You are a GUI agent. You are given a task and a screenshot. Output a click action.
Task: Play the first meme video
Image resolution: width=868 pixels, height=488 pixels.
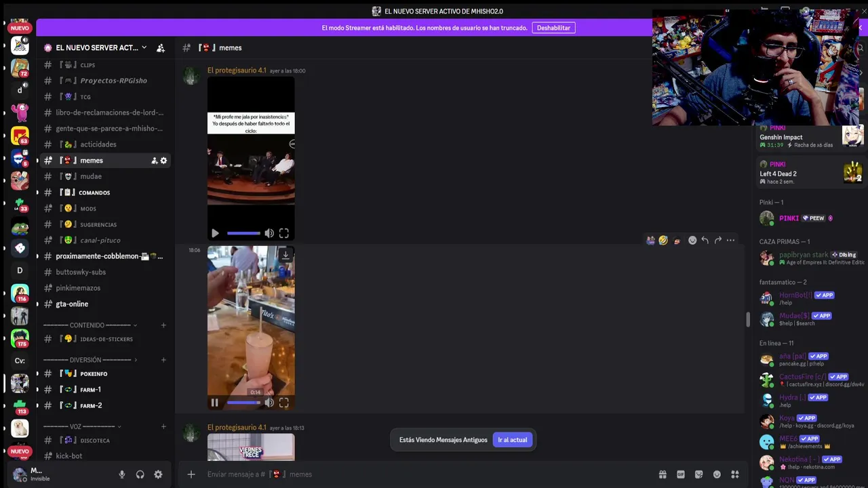click(x=215, y=233)
